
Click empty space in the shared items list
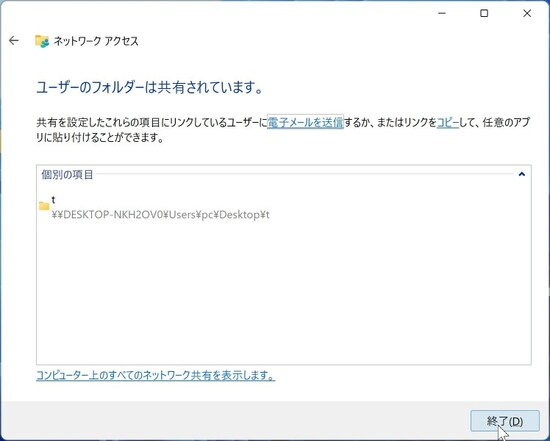pos(283,291)
